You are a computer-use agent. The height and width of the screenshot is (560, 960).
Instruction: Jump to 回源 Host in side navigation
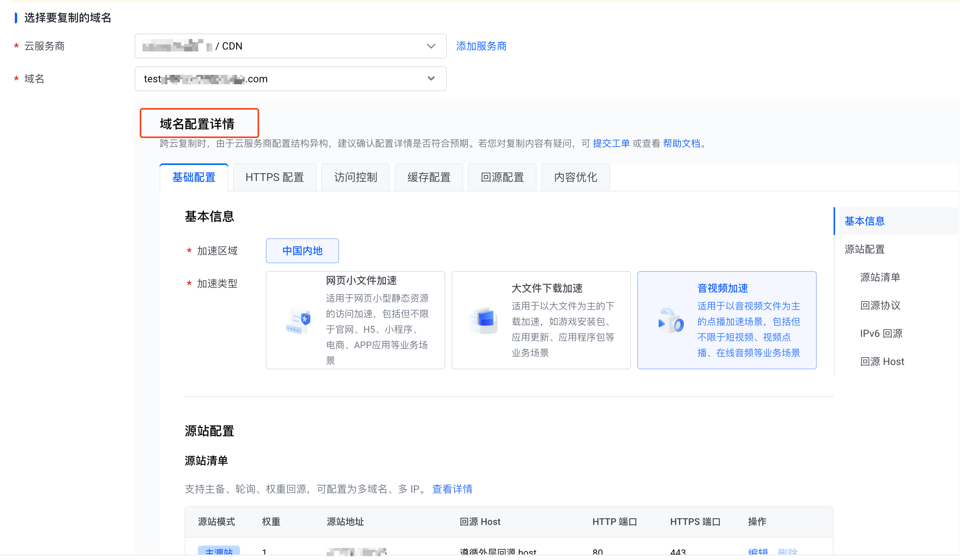point(882,362)
